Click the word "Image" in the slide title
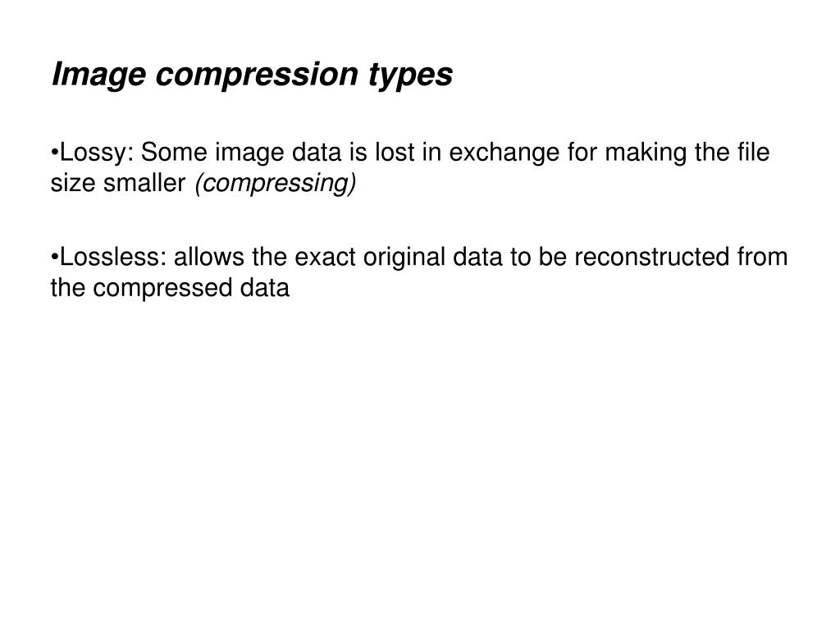The image size is (840, 630). pos(98,75)
